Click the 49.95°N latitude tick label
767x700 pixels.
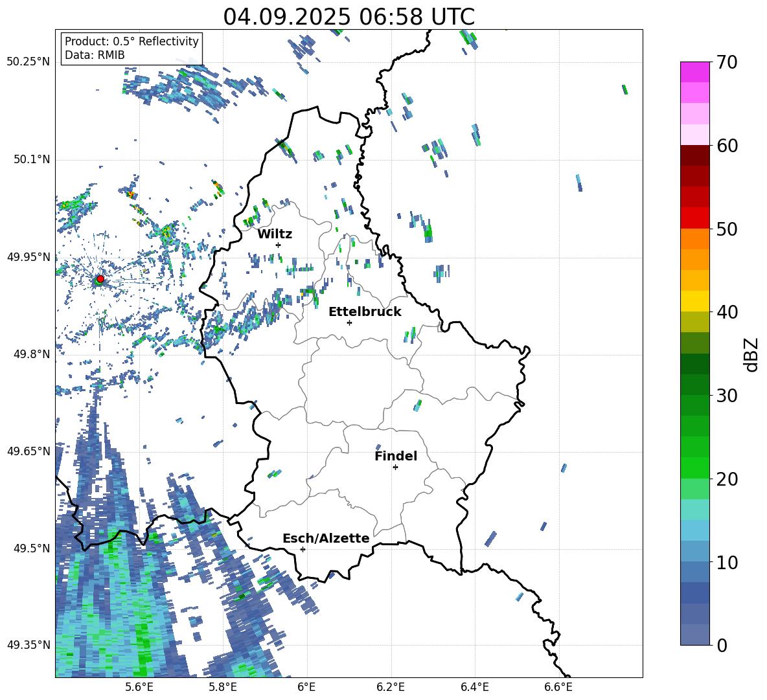tap(29, 257)
